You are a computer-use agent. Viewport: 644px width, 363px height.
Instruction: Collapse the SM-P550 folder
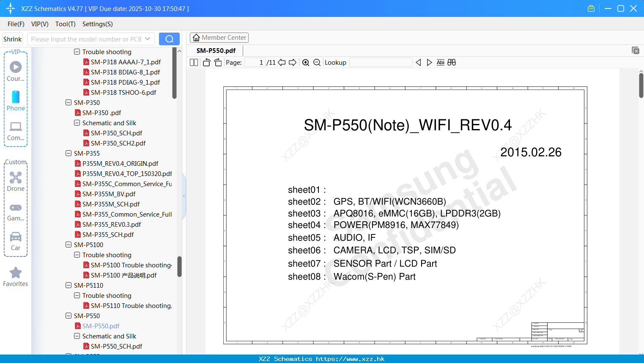point(69,316)
